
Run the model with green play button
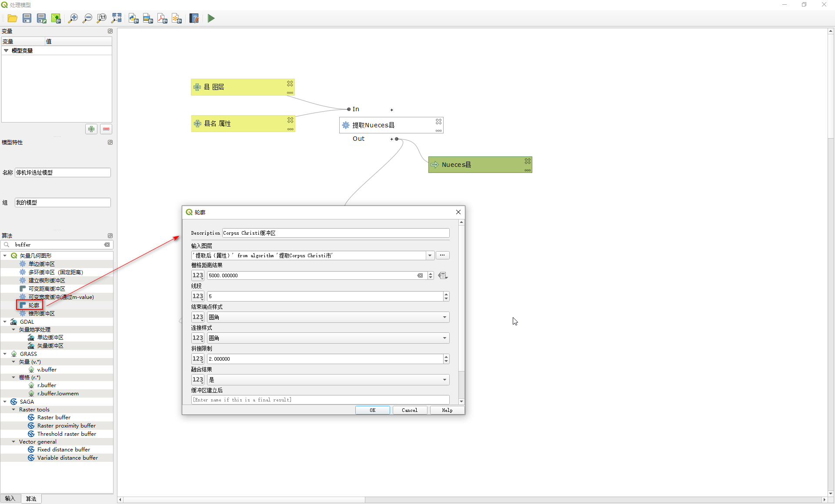point(211,18)
